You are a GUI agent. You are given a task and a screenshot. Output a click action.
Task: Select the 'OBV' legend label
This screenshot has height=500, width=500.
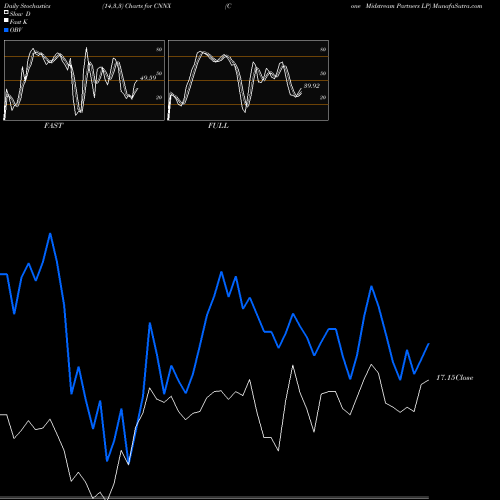[16, 30]
